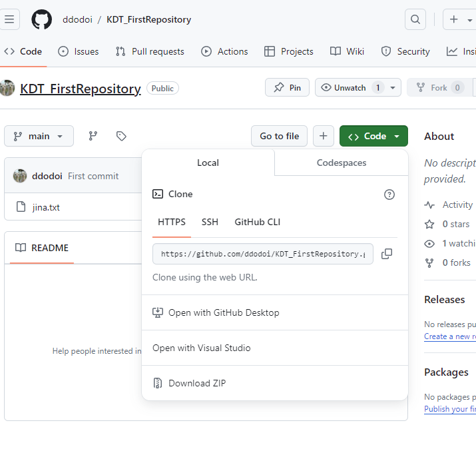
Task: View tags via the tag icon
Action: coord(121,136)
